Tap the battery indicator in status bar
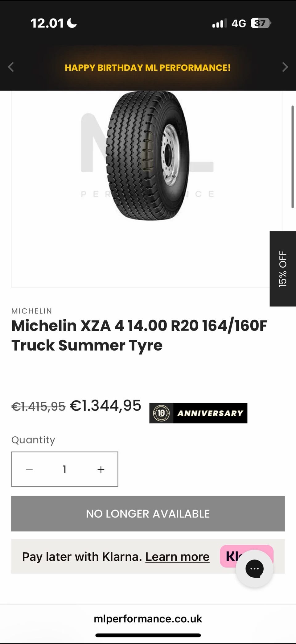The height and width of the screenshot is (644, 296). 261,23
